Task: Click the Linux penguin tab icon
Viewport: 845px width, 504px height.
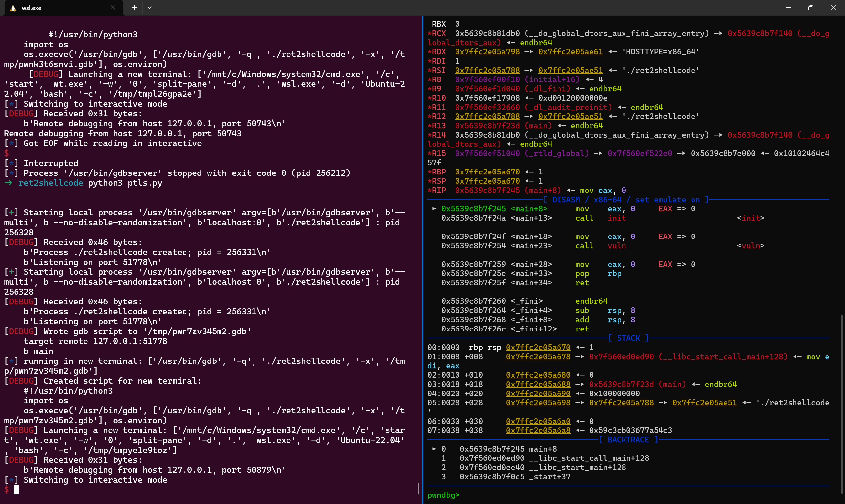Action: point(13,8)
